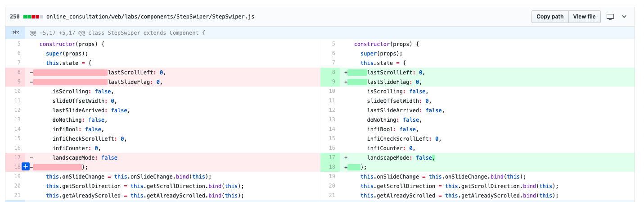
Task: Expand hidden lines above line 5
Action: click(16, 33)
